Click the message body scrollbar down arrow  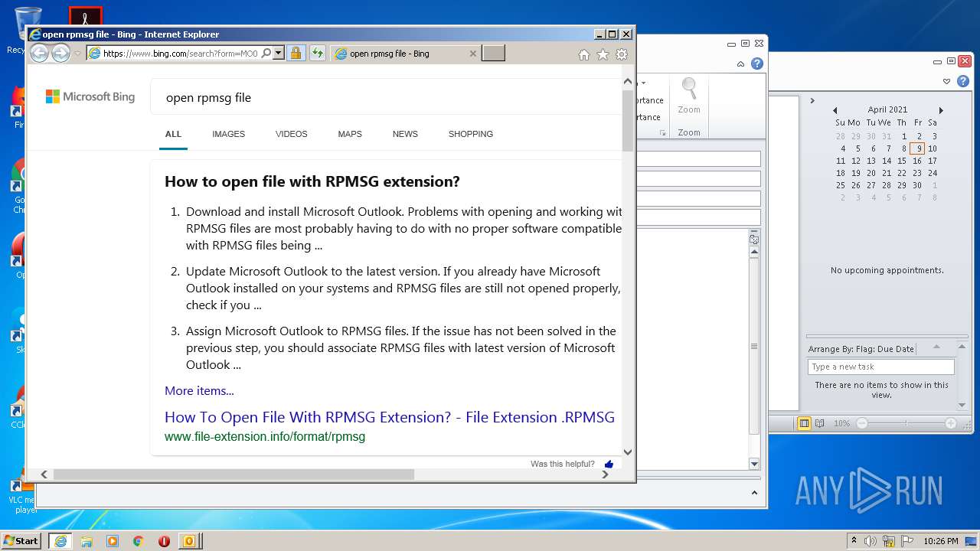754,464
